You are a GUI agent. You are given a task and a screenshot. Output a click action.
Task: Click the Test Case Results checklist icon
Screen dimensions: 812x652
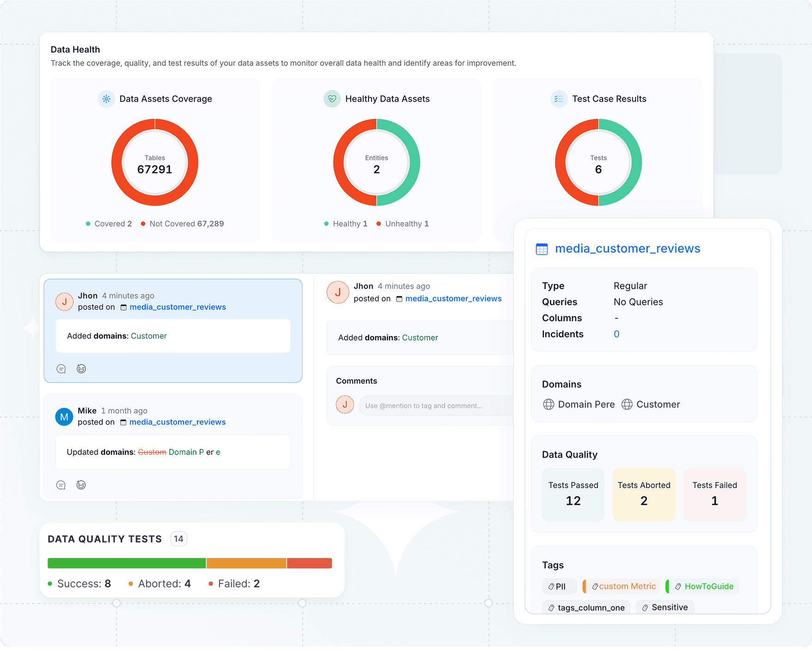[x=559, y=99]
